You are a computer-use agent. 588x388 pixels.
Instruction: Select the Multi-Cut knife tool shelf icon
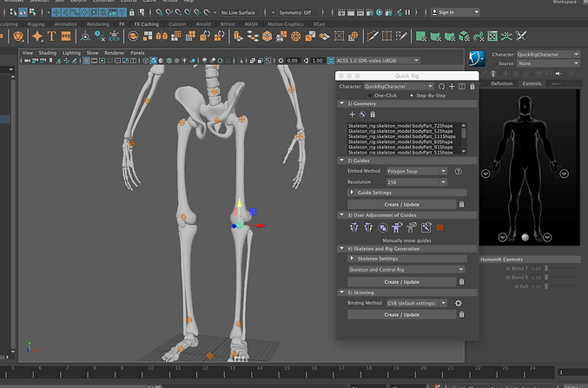click(373, 36)
